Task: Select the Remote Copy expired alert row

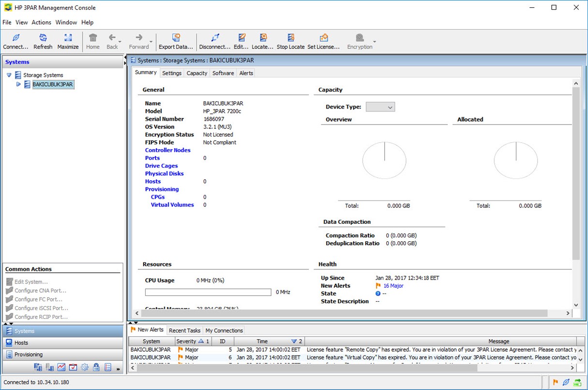Action: (x=353, y=349)
